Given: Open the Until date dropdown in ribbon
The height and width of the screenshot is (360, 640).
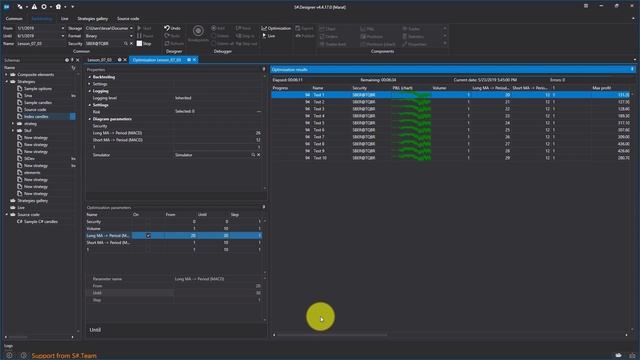Looking at the screenshot, I should (63, 36).
